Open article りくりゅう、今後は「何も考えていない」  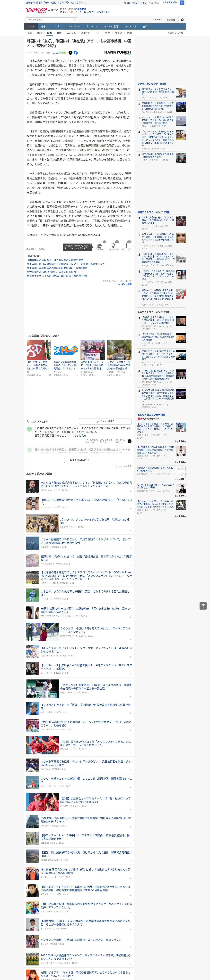click(95, 630)
